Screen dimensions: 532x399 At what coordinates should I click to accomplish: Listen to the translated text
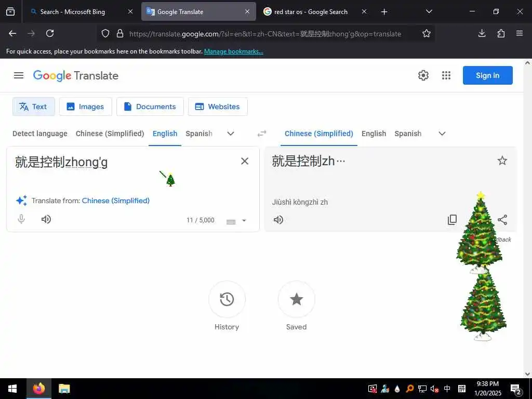click(278, 220)
